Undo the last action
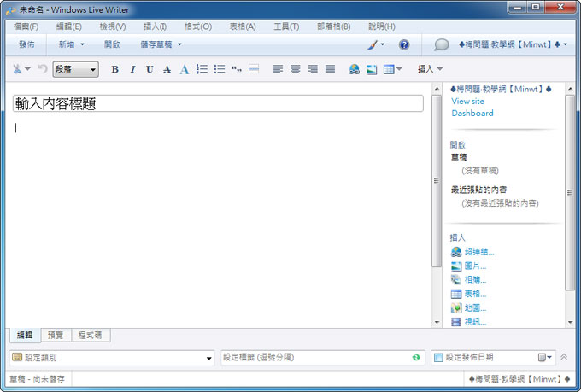Image resolution: width=581 pixels, height=392 pixels. (x=43, y=69)
